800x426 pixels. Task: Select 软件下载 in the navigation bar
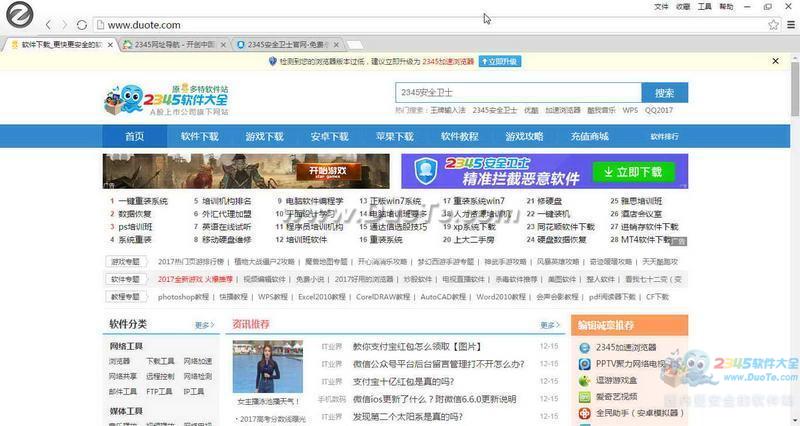click(x=199, y=136)
